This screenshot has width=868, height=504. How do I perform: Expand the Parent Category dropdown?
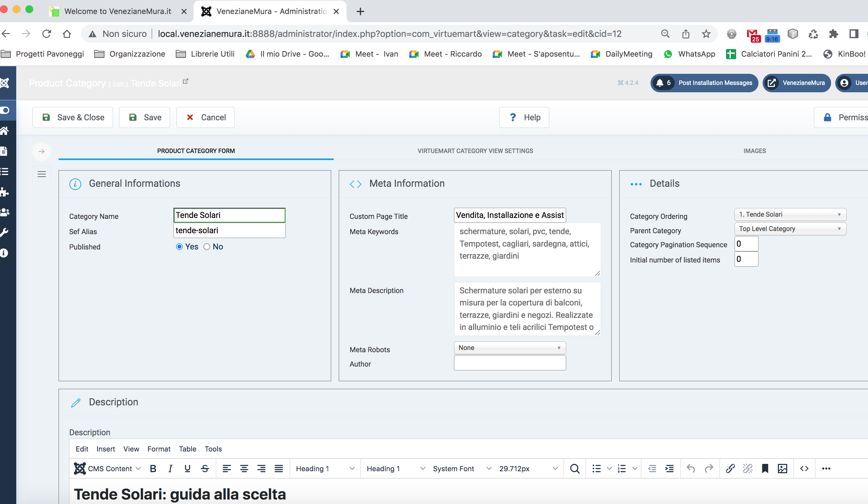click(x=790, y=228)
